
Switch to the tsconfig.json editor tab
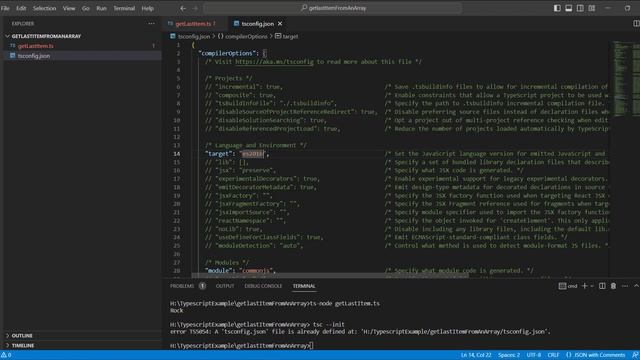[258, 24]
